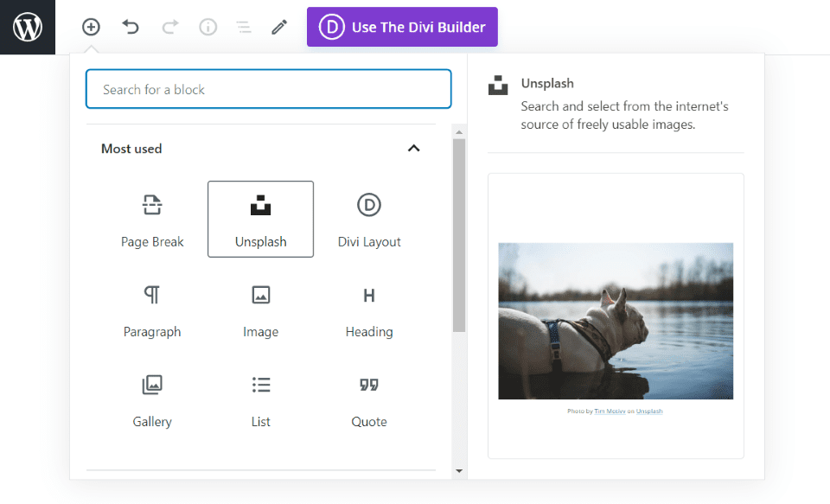The width and height of the screenshot is (830, 504).
Task: Add an Image block
Action: pos(260,309)
